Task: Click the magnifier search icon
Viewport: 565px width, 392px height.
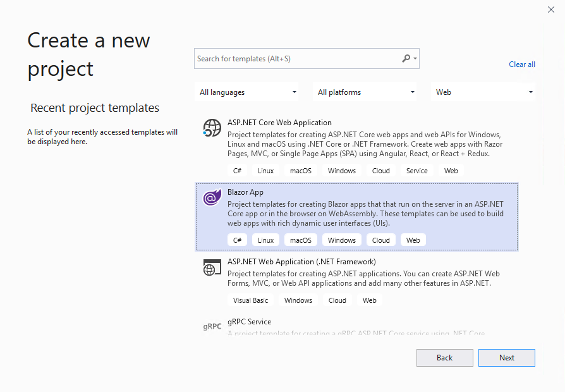Action: point(406,58)
